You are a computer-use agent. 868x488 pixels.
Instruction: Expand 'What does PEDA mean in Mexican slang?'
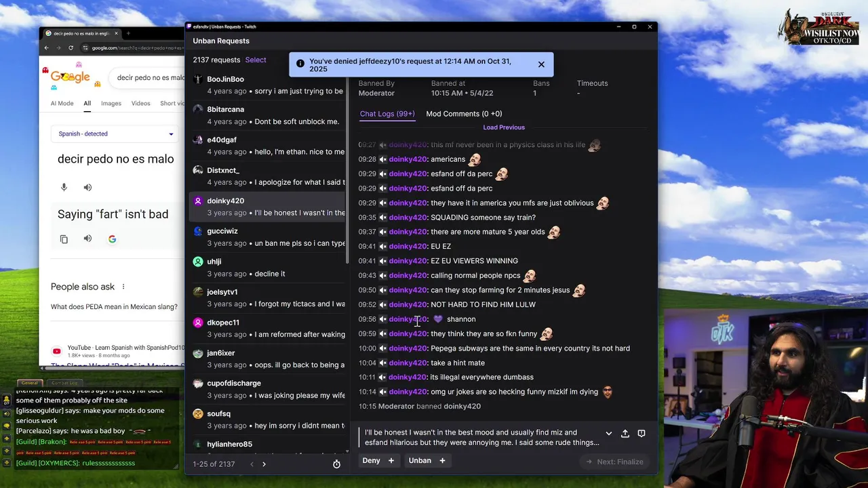114,307
